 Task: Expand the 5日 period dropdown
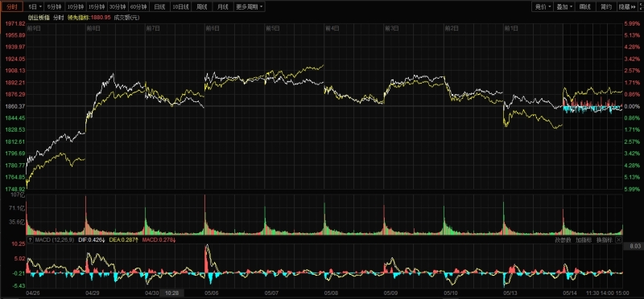click(35, 6)
